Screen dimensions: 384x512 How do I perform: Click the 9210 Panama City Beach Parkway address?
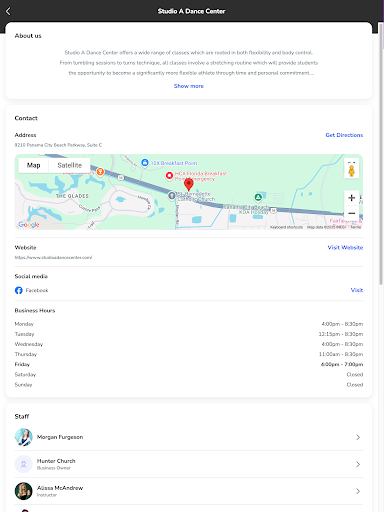[x=58, y=145]
